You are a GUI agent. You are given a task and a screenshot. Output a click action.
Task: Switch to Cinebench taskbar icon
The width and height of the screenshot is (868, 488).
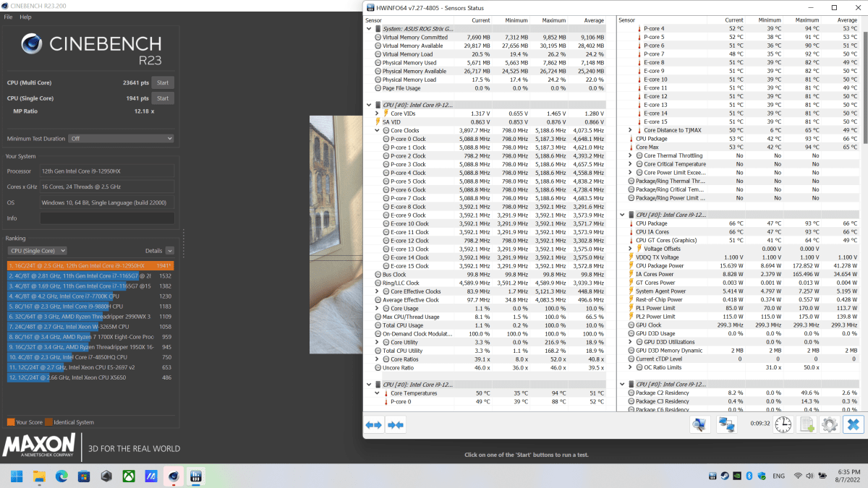(174, 476)
